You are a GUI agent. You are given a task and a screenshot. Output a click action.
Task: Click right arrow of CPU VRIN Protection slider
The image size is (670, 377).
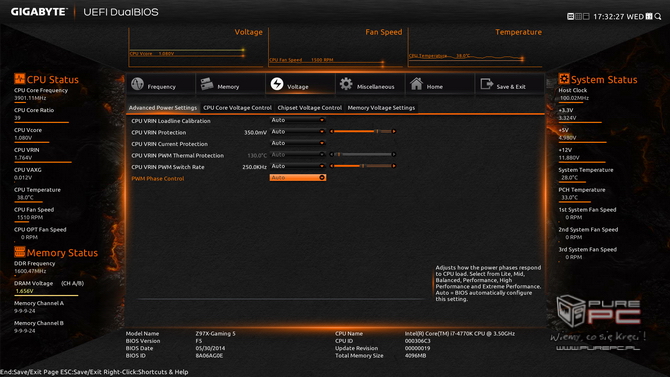(x=394, y=132)
